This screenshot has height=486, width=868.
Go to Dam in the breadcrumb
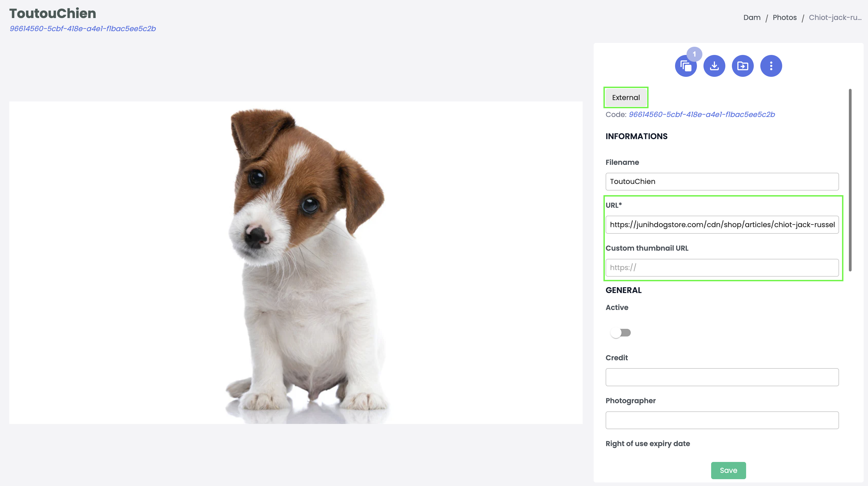coord(751,17)
